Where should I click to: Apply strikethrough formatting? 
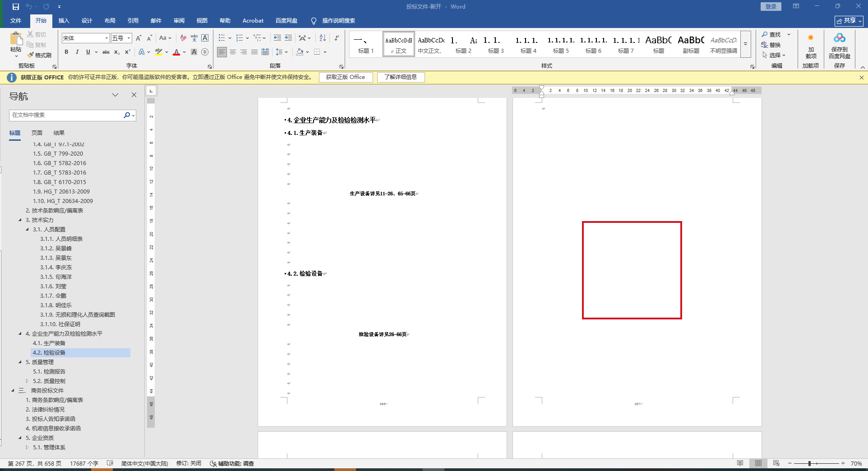tap(106, 52)
